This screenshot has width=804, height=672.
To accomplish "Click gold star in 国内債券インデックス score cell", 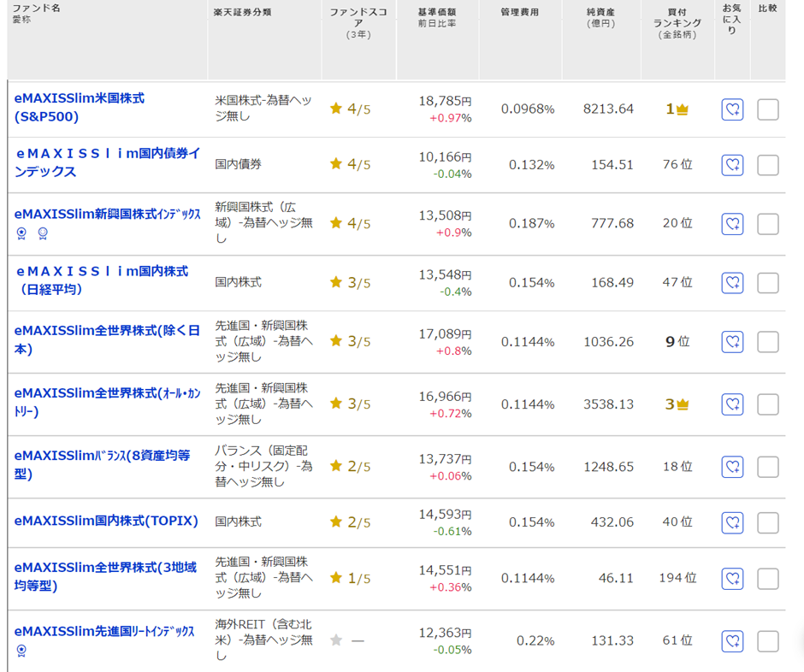I will point(336,163).
